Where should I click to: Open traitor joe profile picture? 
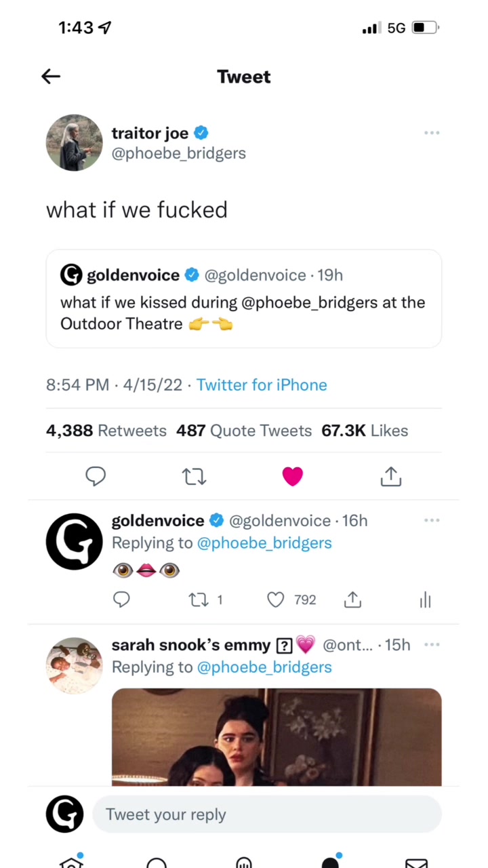tap(74, 142)
